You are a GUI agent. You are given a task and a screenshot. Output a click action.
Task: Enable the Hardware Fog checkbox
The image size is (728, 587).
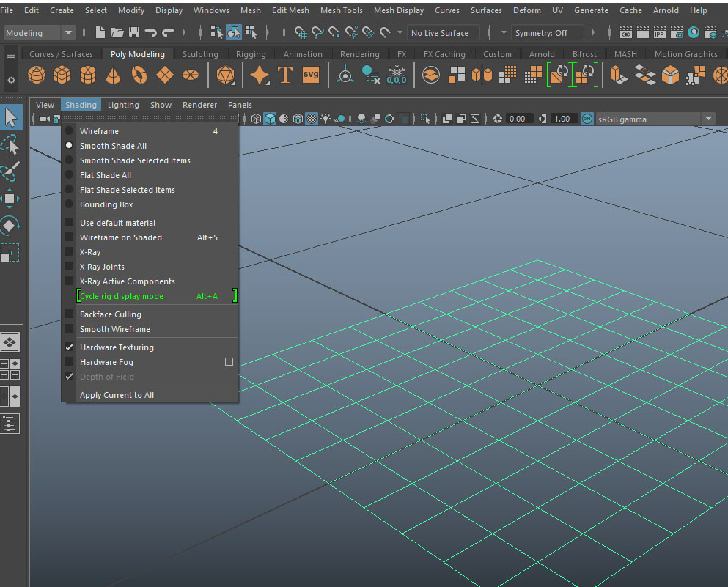click(69, 362)
